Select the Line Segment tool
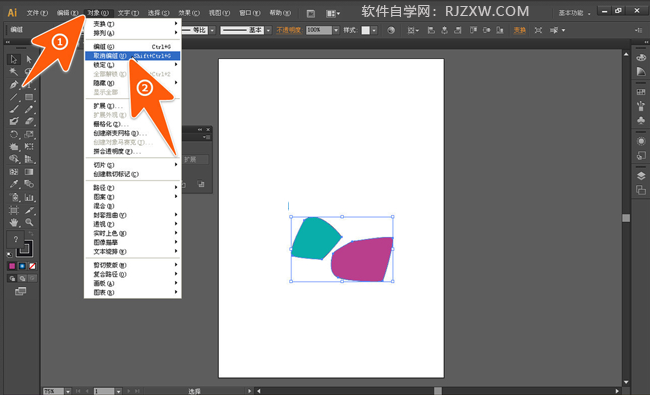 (13, 97)
